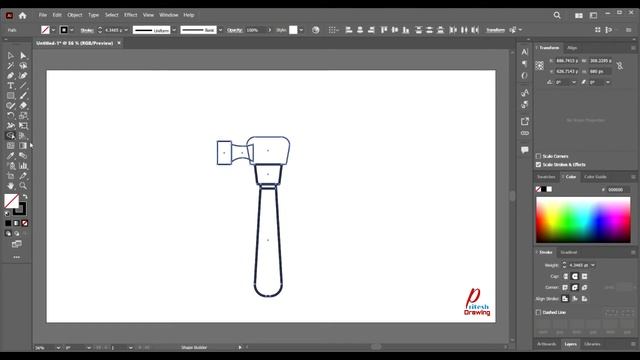Click the Stroke label link in control bar

click(x=87, y=30)
